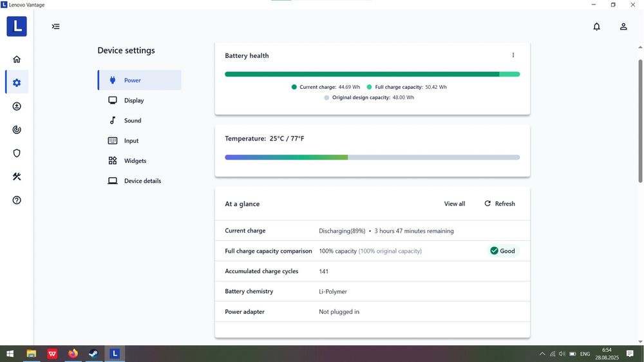Open Firefox from the taskbar
This screenshot has height=362, width=644.
click(73, 354)
